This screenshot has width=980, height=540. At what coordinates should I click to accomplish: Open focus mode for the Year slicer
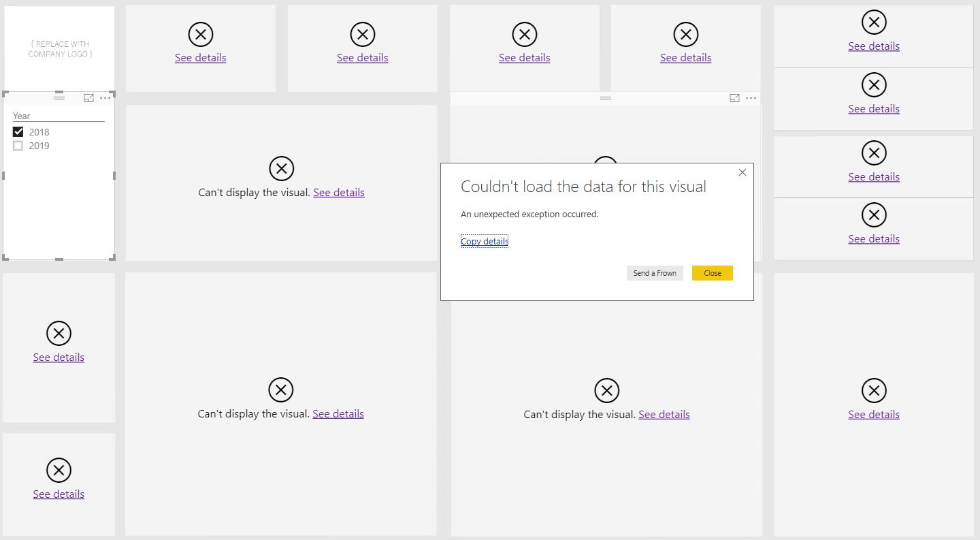pyautogui.click(x=88, y=98)
